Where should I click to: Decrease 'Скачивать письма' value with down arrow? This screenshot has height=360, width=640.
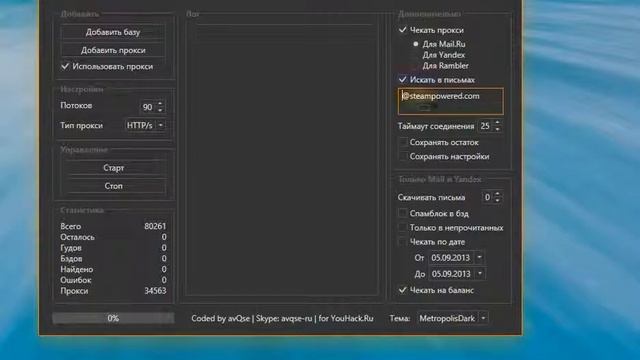pos(497,200)
